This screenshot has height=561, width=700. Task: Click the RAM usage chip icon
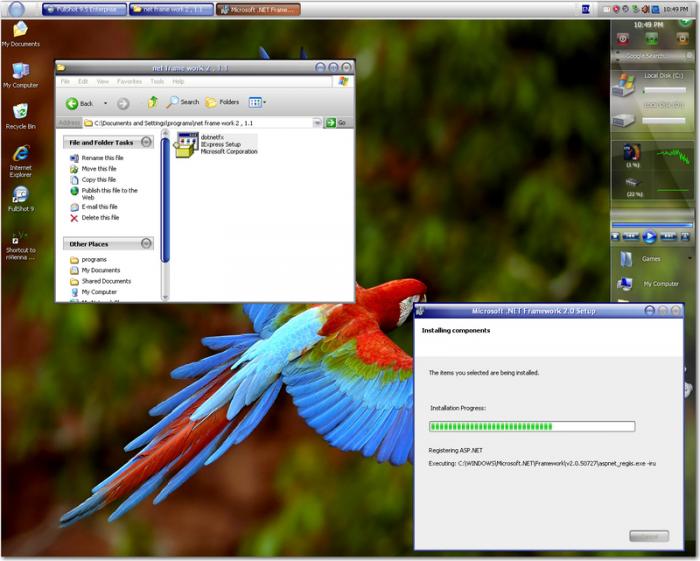632,183
